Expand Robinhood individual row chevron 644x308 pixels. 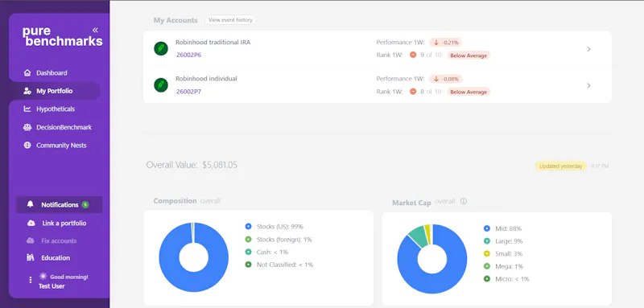[x=588, y=86]
